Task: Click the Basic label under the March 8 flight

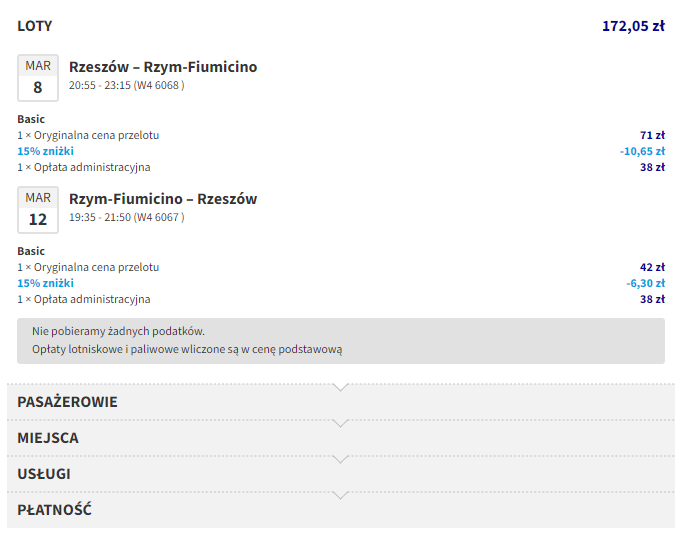Action: 31,119
